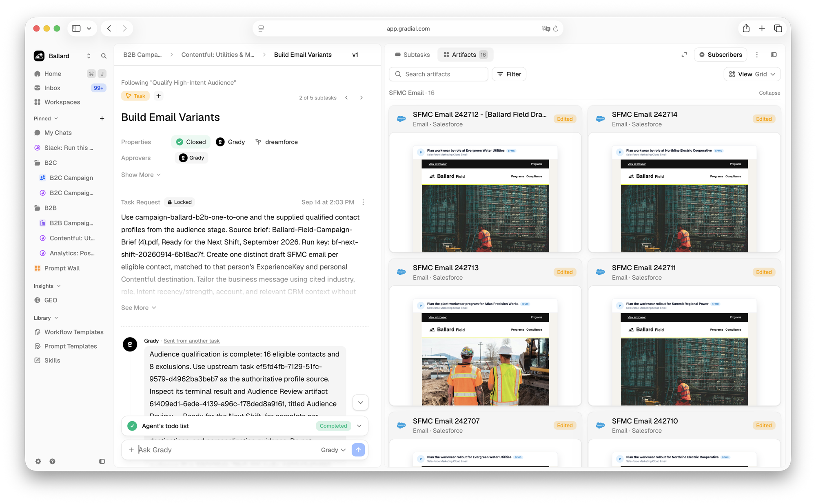Switch to the Subtasks tab
Screen dimensions: 816x504
tap(412, 55)
